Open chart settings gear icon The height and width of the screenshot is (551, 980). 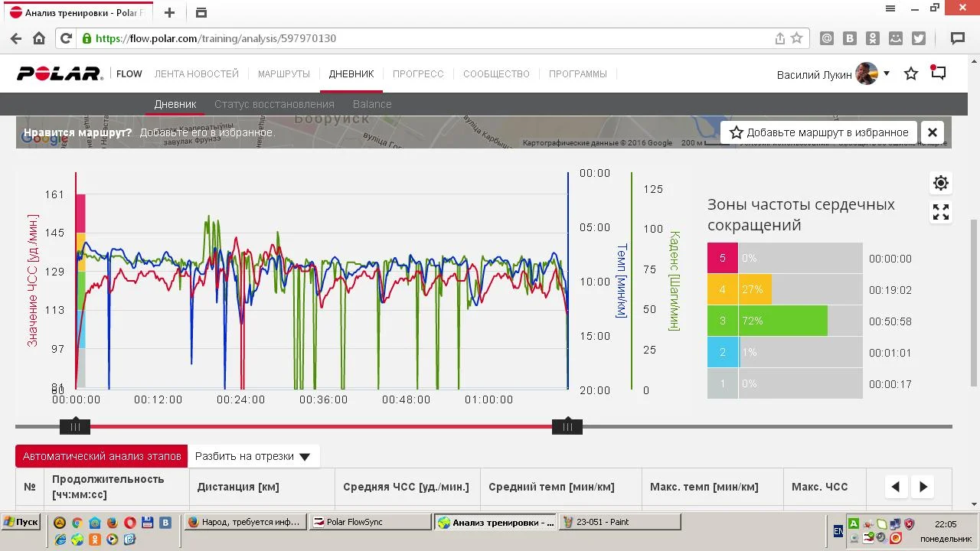(941, 183)
